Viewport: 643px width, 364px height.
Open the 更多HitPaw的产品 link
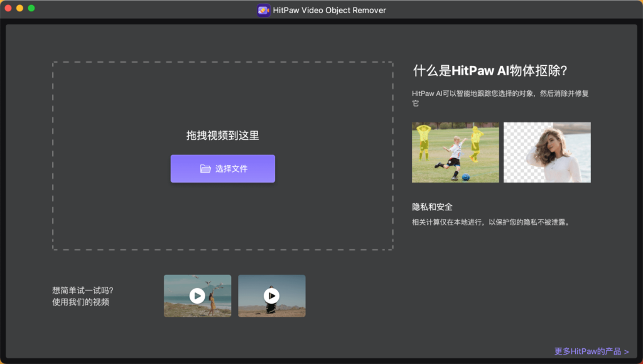pyautogui.click(x=592, y=351)
